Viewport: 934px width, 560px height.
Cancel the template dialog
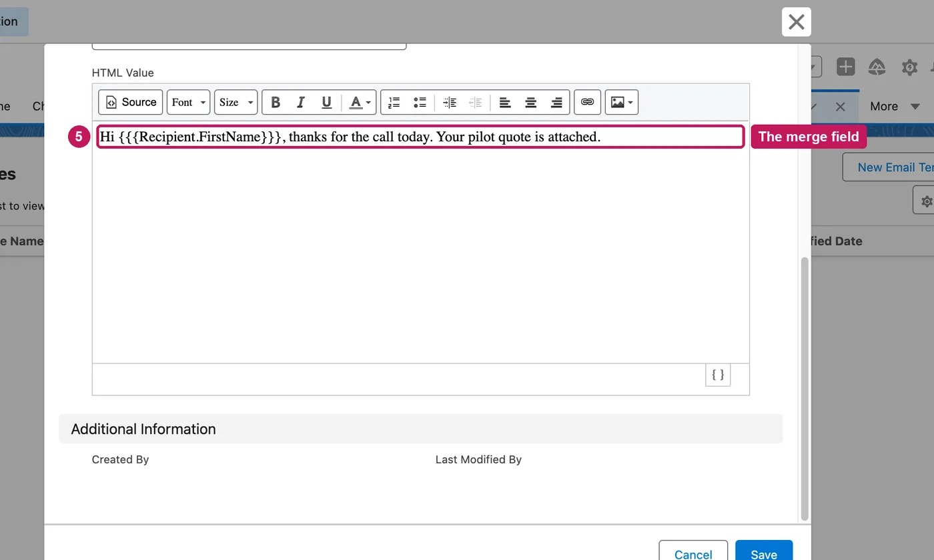pos(693,554)
